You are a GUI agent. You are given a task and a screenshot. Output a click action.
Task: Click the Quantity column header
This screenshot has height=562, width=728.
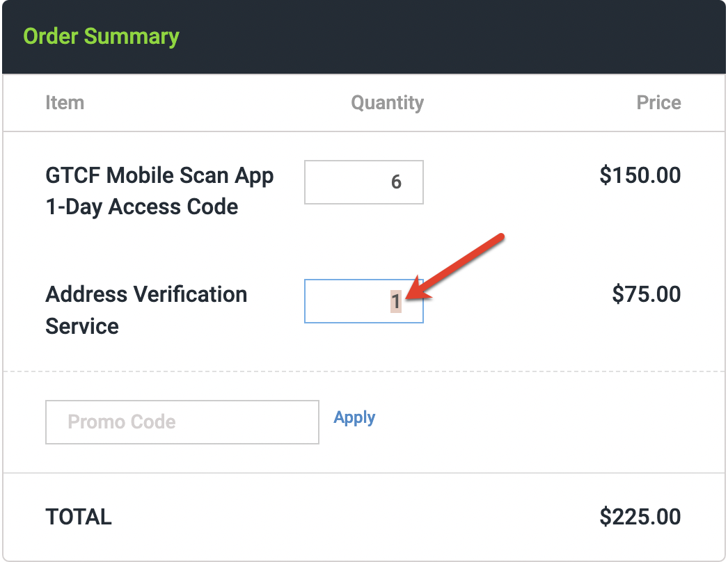click(x=388, y=102)
